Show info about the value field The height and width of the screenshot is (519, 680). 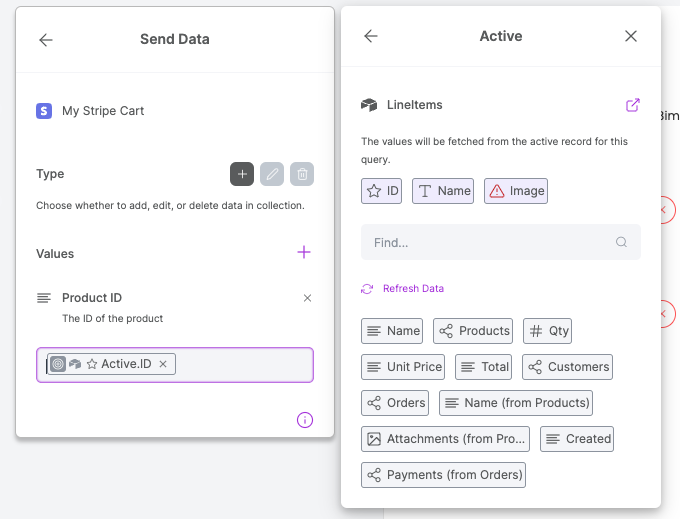pos(305,420)
